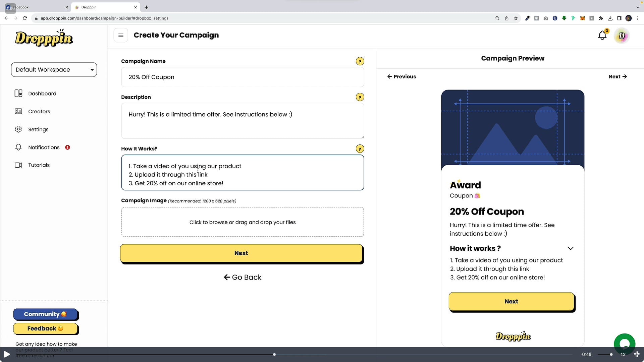
Task: Open the Default Workspace dropdown
Action: pyautogui.click(x=54, y=69)
